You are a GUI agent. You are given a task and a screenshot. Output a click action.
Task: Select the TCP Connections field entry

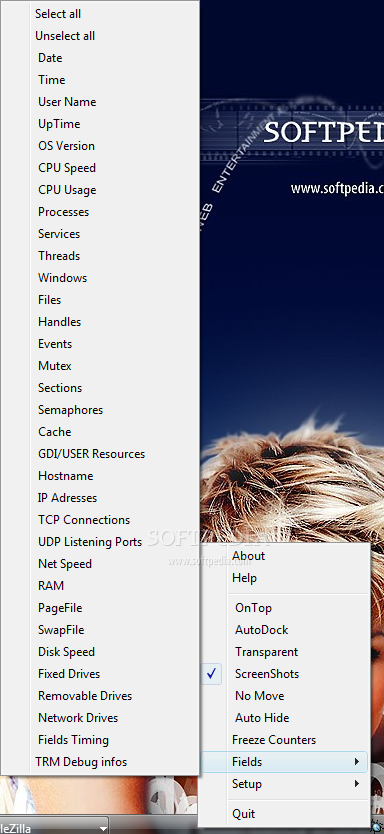coord(100,519)
